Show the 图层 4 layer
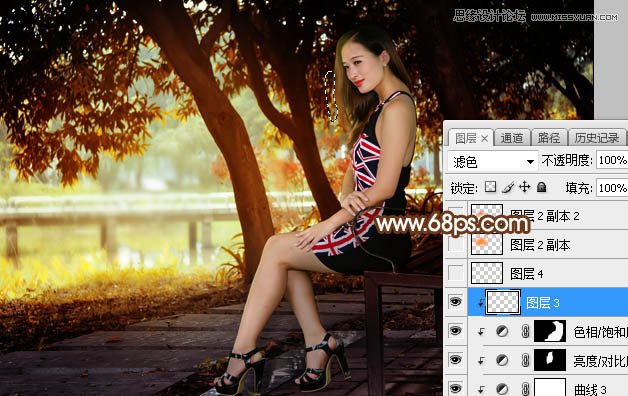 (x=455, y=273)
